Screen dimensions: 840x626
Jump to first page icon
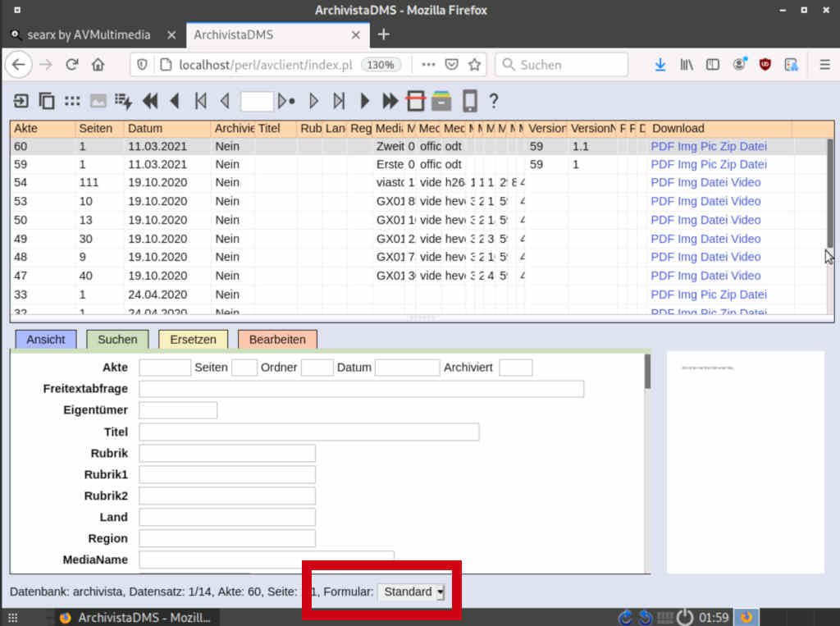pyautogui.click(x=201, y=101)
